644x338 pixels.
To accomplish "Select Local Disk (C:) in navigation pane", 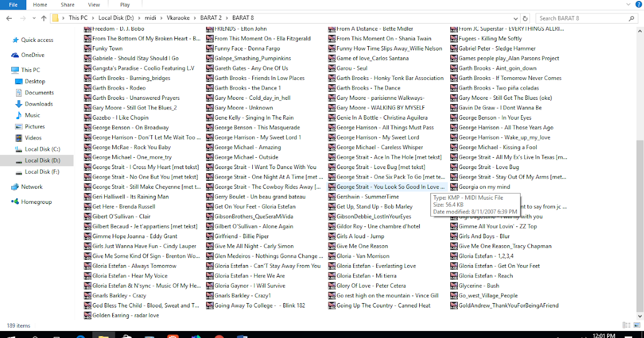I will (x=42, y=149).
